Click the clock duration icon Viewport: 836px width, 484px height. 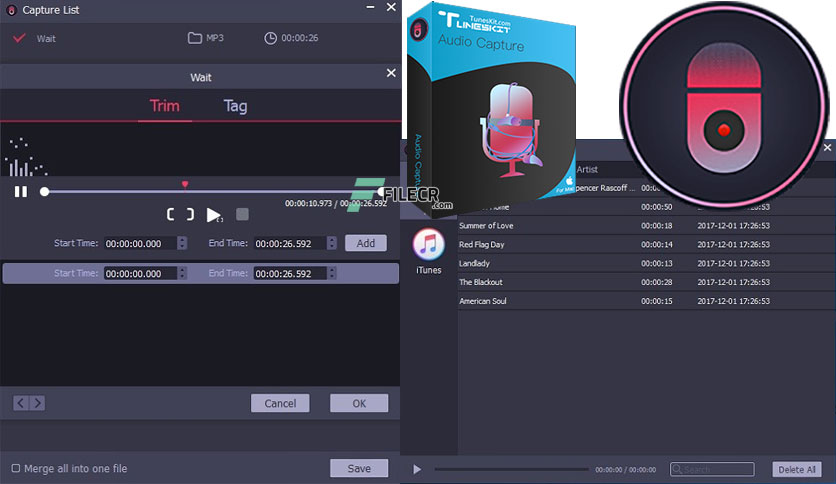point(270,38)
